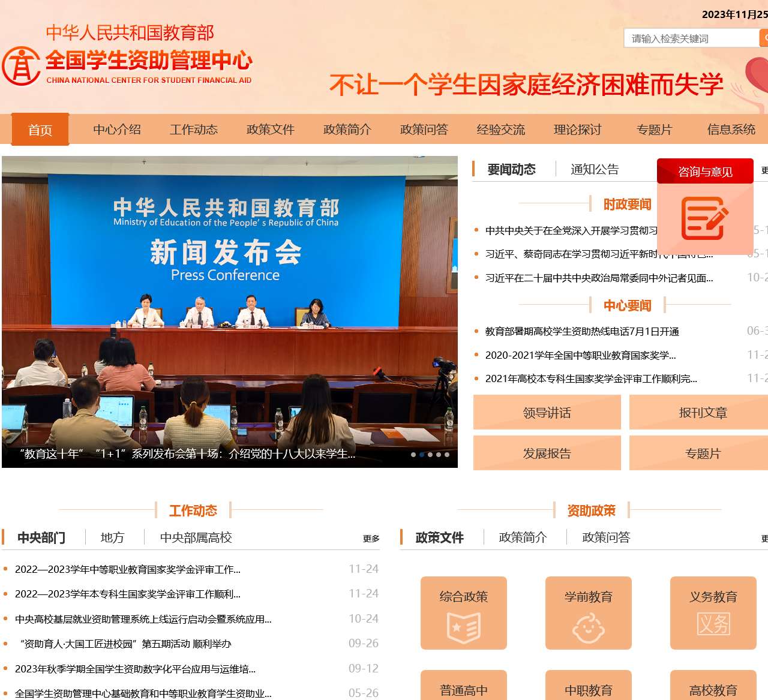This screenshot has width=768, height=700.
Task: Select the first slideshow indicator dot
Action: [413, 455]
